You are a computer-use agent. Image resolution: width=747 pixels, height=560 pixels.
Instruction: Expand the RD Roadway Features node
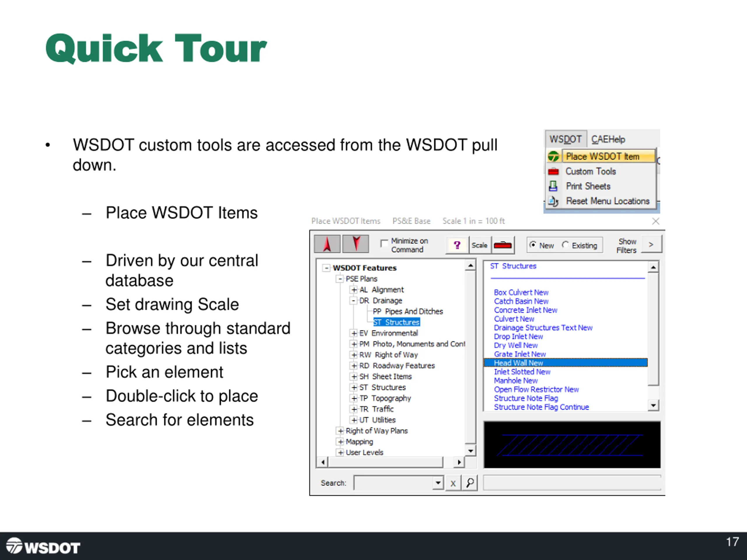(354, 365)
